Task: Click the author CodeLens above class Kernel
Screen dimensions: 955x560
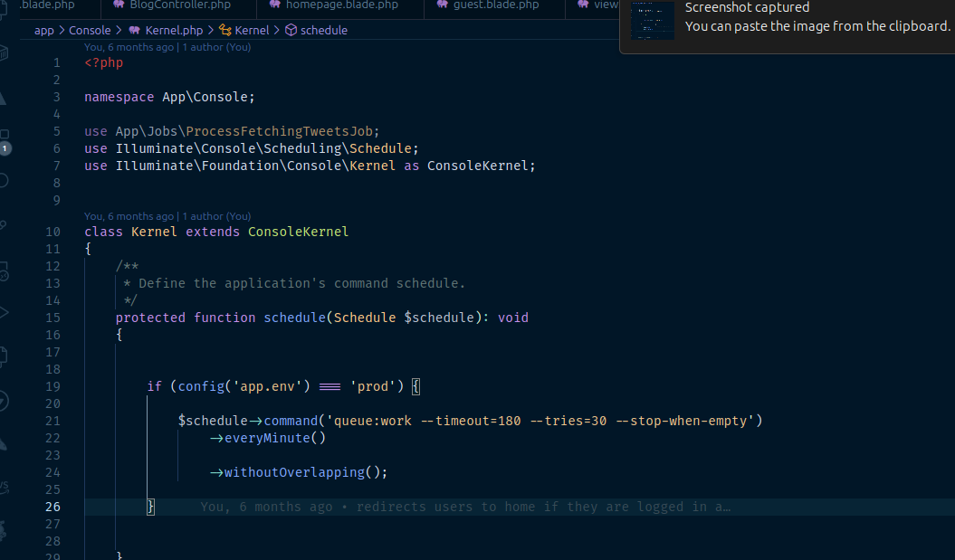Action: (x=167, y=216)
